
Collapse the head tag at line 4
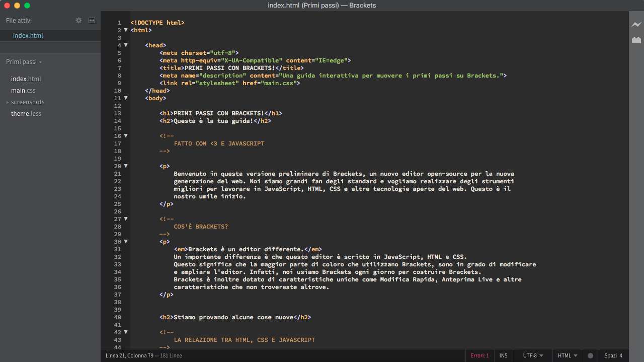126,45
